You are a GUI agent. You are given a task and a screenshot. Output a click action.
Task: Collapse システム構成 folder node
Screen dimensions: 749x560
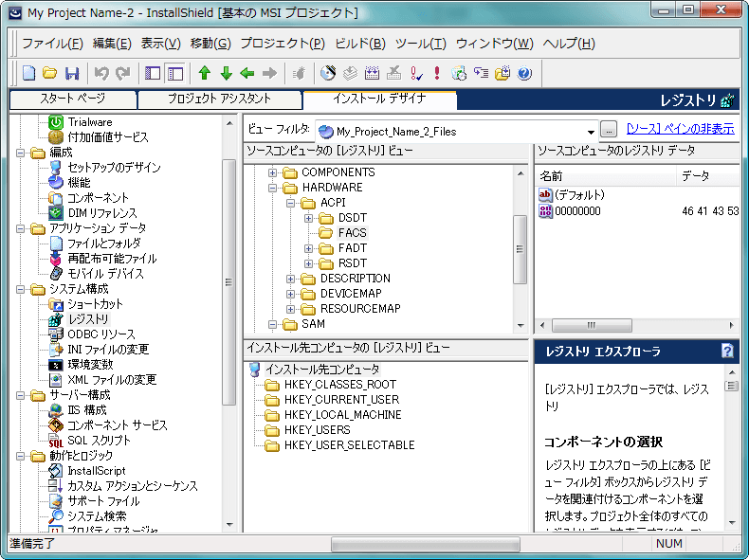[x=20, y=289]
